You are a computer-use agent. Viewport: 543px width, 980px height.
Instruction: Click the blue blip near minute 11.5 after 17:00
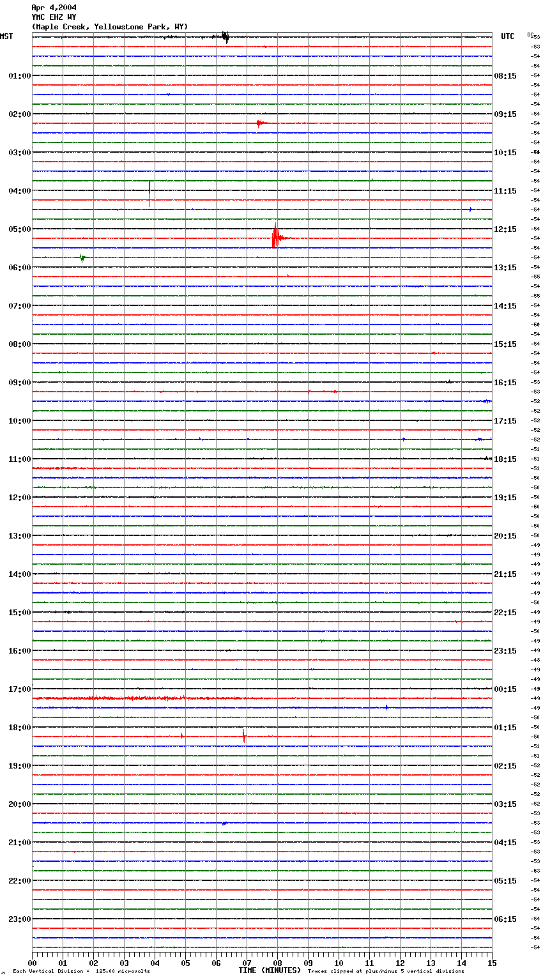click(x=387, y=707)
